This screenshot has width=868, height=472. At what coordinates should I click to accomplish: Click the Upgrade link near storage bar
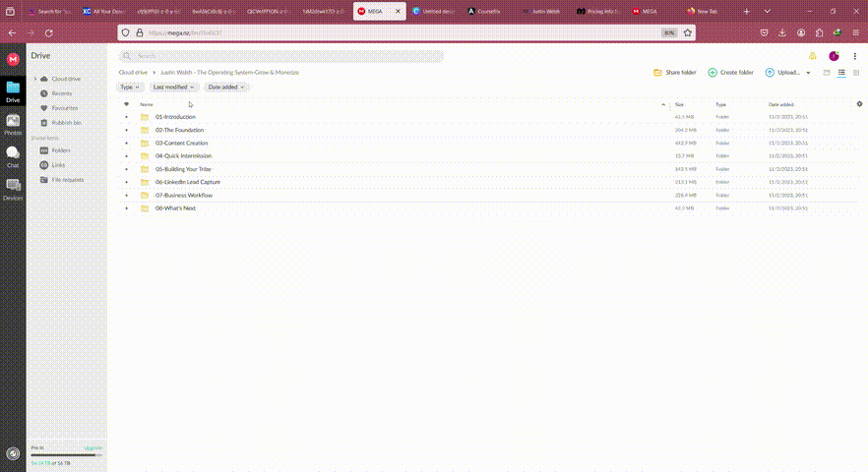click(93, 447)
